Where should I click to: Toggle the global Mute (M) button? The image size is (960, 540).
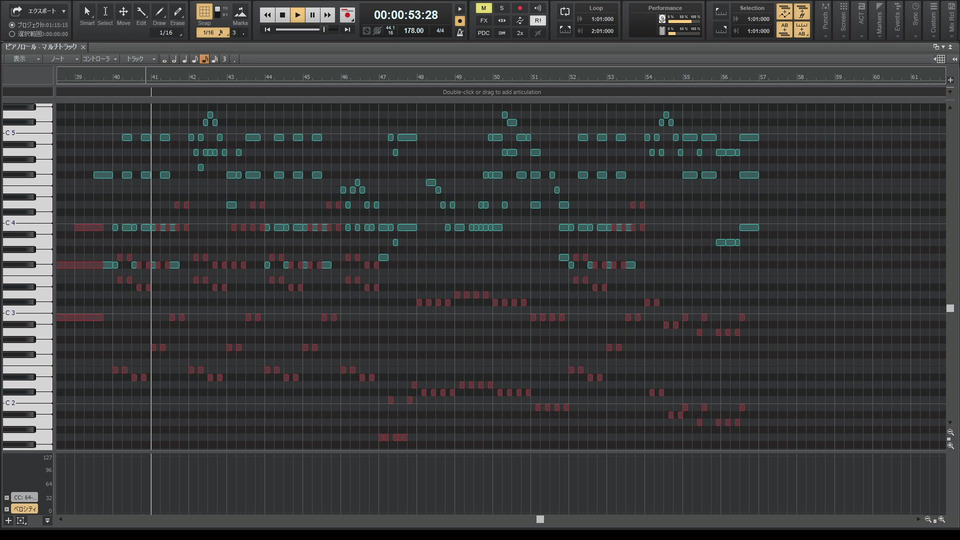tap(484, 8)
